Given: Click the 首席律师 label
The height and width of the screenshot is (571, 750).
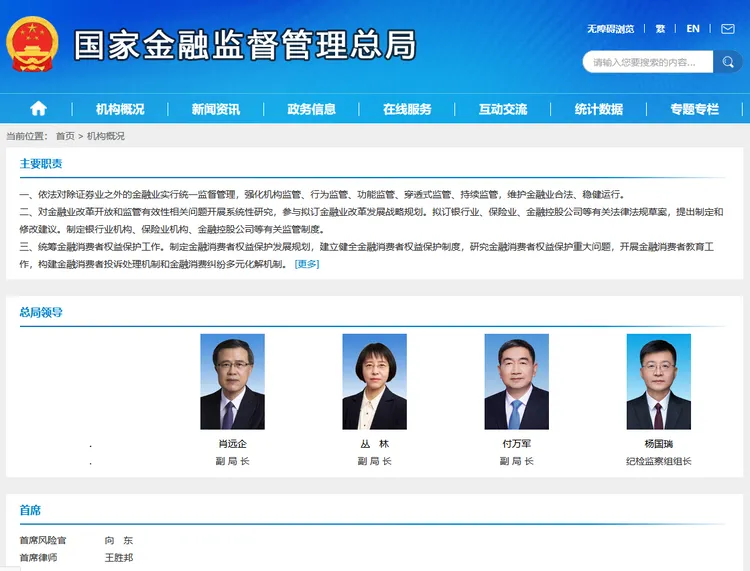Looking at the screenshot, I should click(38, 558).
